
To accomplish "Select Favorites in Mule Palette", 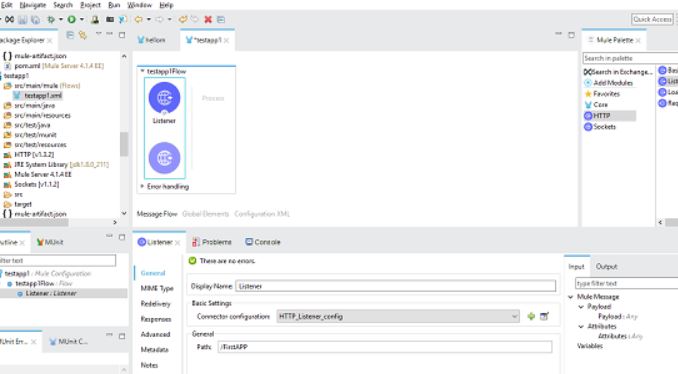I will point(602,94).
